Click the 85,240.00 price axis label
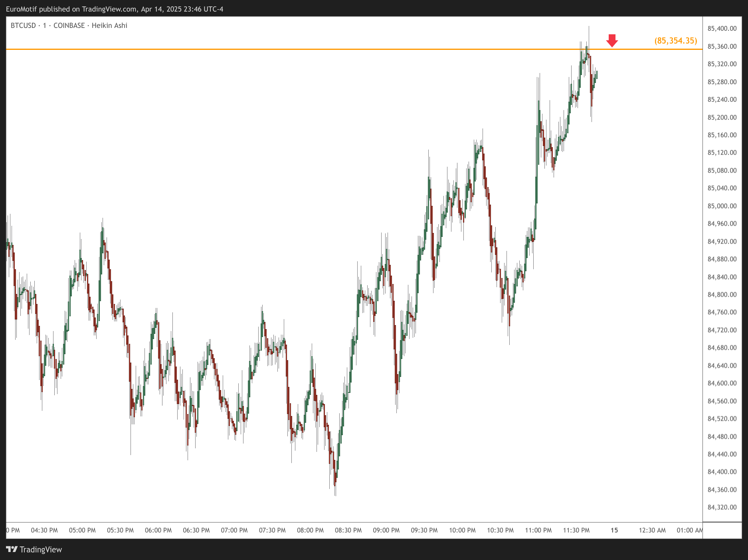 [722, 99]
